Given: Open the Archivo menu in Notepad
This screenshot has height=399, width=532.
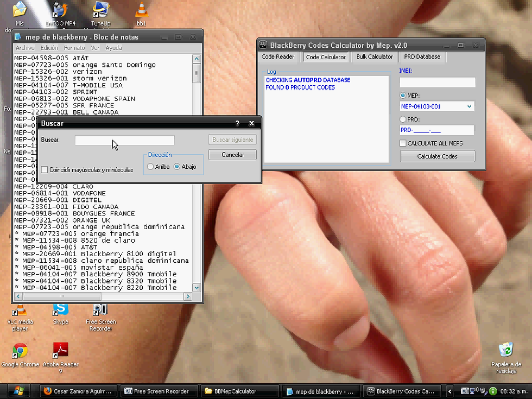Looking at the screenshot, I should (x=25, y=48).
